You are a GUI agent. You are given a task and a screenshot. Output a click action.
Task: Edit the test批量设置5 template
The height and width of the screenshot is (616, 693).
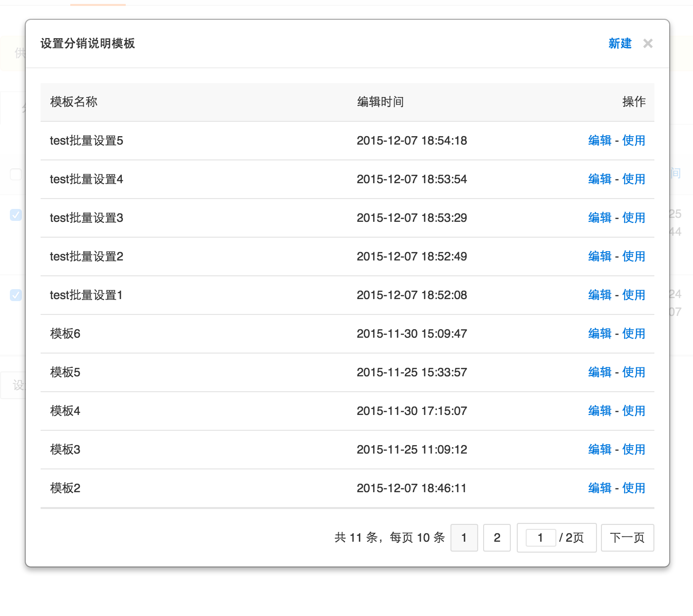(x=600, y=141)
